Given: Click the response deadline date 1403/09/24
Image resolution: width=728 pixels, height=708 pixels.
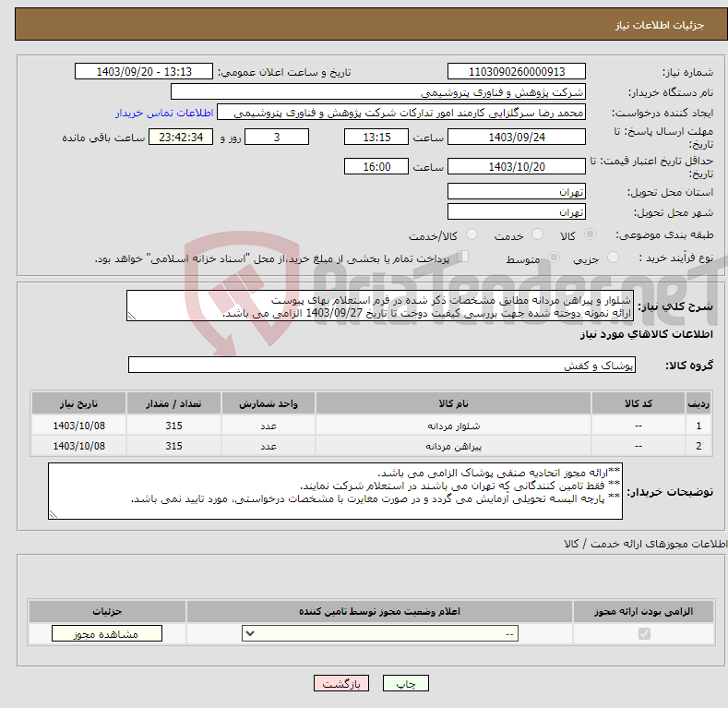Looking at the screenshot, I should coord(517,138).
